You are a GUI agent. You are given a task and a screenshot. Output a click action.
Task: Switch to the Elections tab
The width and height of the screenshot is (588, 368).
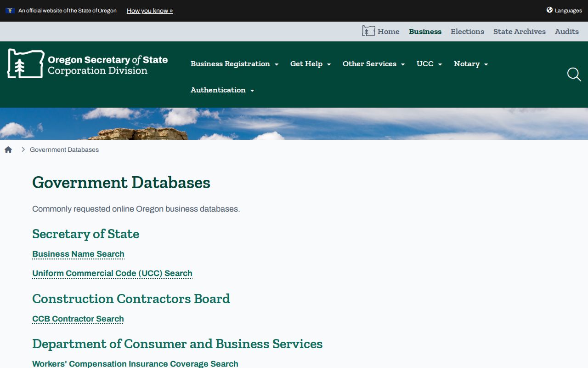(x=467, y=32)
